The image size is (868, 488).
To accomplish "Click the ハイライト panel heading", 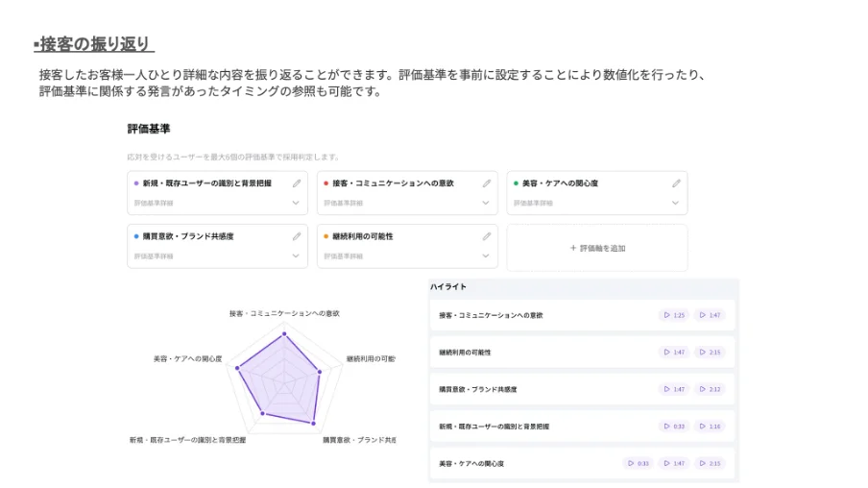I will tap(448, 287).
